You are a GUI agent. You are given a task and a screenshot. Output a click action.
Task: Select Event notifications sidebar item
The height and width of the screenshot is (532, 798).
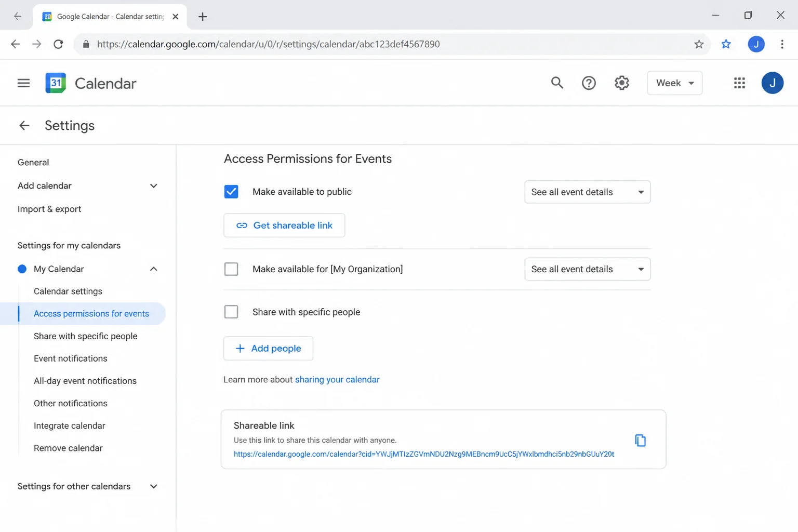[71, 358]
